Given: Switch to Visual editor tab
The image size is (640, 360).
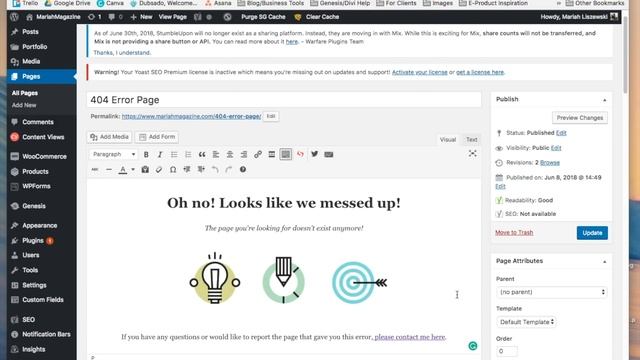Looking at the screenshot, I should pyautogui.click(x=448, y=140).
